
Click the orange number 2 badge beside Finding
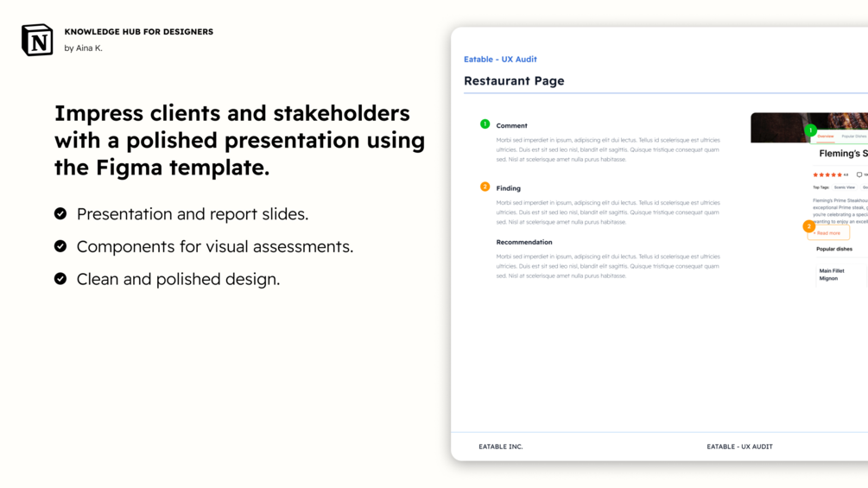[485, 187]
